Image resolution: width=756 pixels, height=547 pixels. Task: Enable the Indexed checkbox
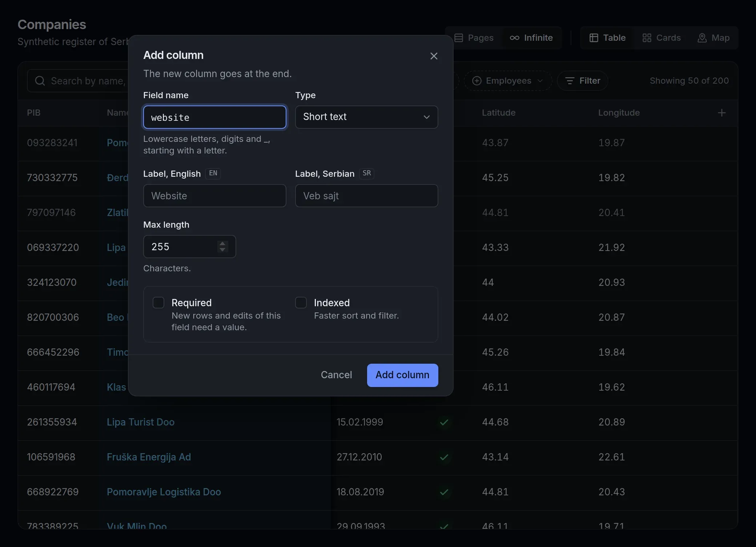tap(301, 303)
